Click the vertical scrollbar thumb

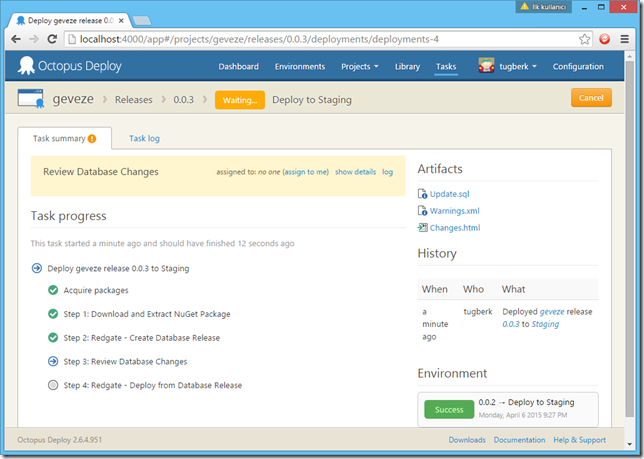629,239
